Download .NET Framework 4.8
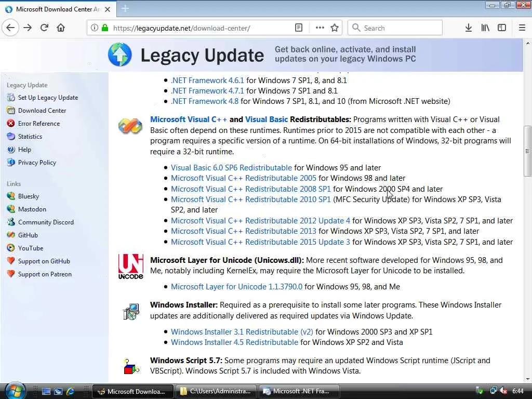Screen dimensions: 532x399 [x=205, y=101]
